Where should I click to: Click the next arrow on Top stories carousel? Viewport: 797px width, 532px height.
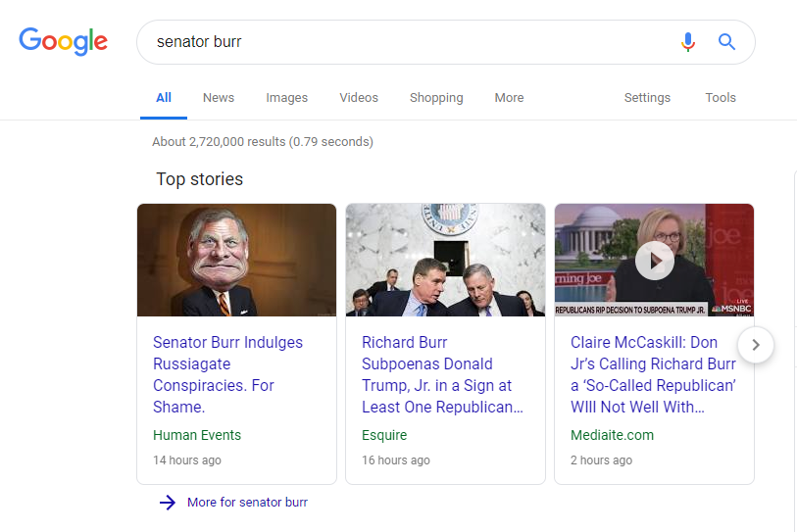[756, 345]
